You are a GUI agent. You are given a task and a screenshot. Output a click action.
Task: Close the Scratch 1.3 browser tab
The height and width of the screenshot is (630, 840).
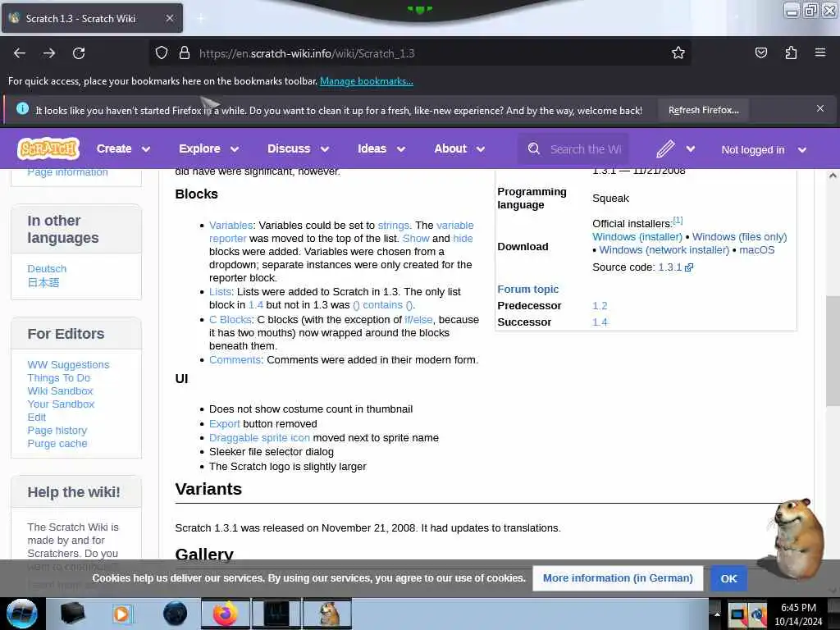pyautogui.click(x=170, y=18)
